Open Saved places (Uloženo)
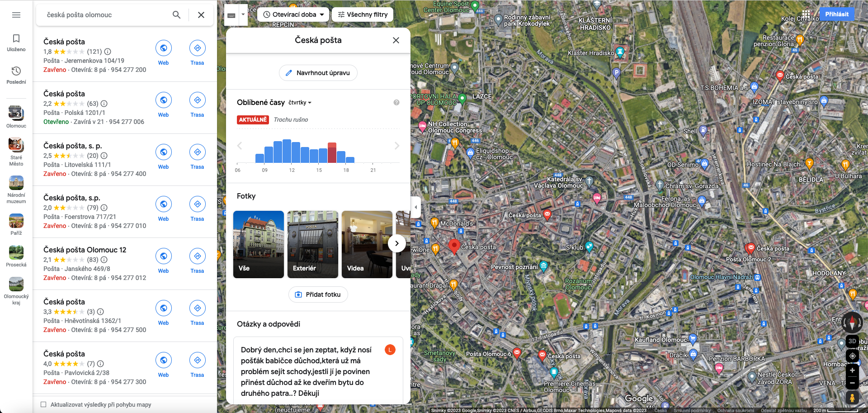 click(16, 43)
